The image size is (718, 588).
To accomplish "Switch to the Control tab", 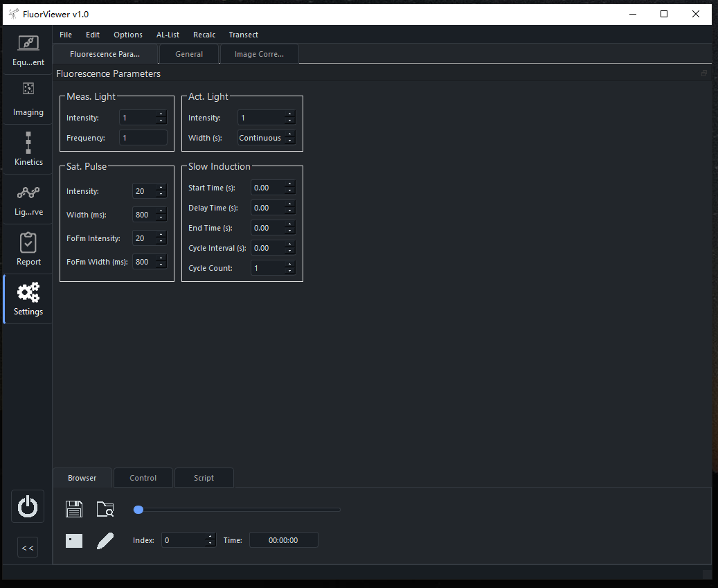I will 143,478.
